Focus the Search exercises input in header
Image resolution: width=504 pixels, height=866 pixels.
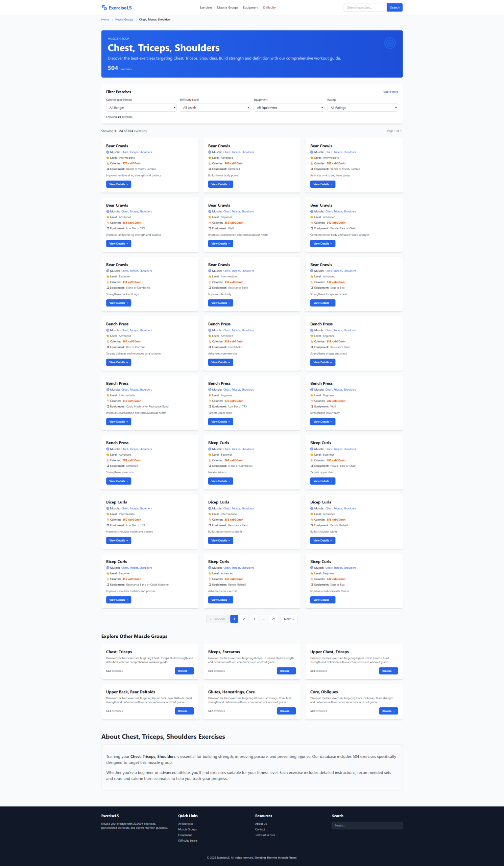365,7
